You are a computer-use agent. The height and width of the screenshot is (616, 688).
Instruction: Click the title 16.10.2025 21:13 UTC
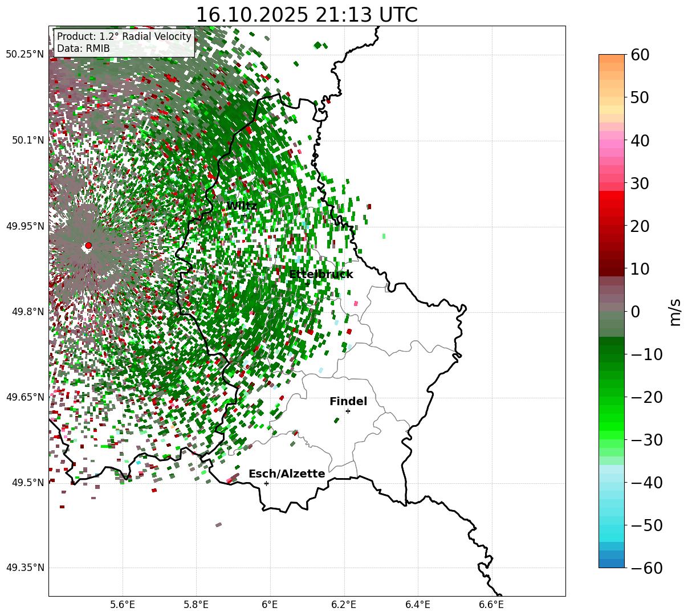pyautogui.click(x=307, y=15)
